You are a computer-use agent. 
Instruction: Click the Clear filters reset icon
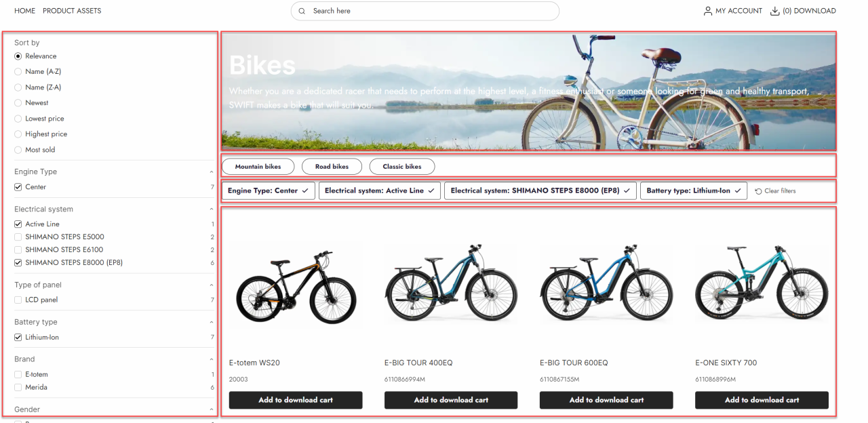coord(758,191)
